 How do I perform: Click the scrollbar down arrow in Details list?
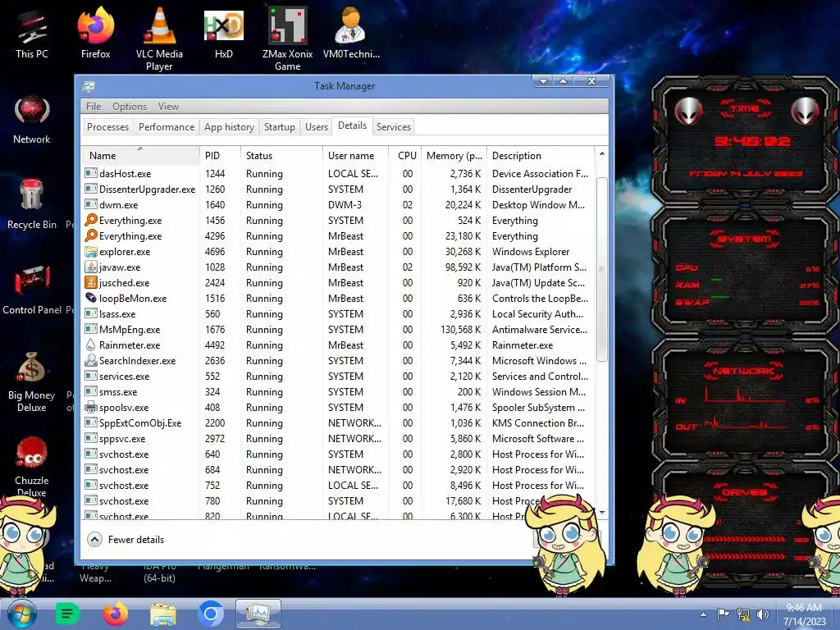[601, 512]
